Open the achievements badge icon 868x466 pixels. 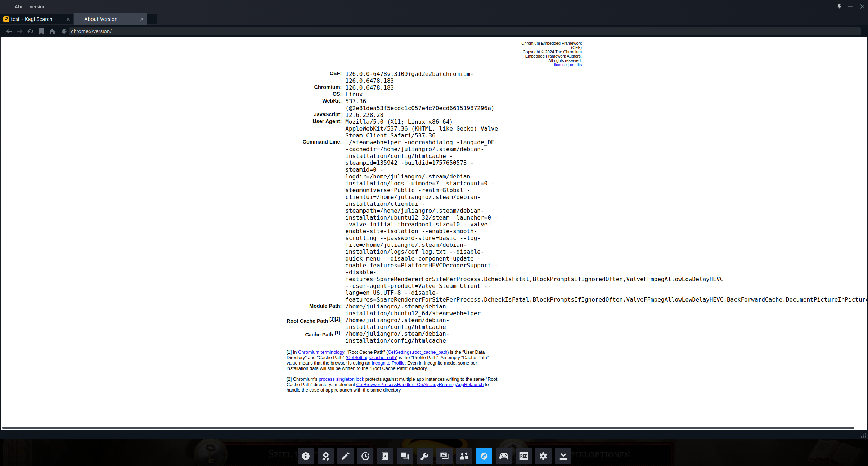coord(325,456)
